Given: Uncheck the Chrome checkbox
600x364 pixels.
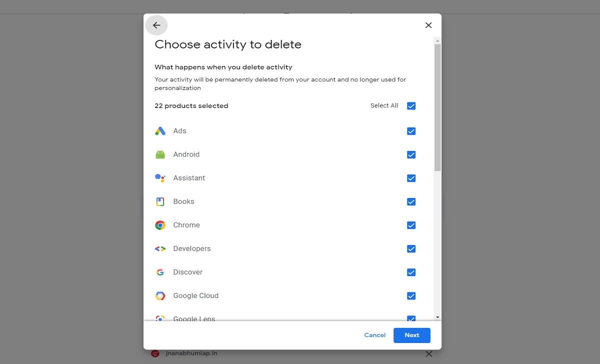Looking at the screenshot, I should coord(411,225).
